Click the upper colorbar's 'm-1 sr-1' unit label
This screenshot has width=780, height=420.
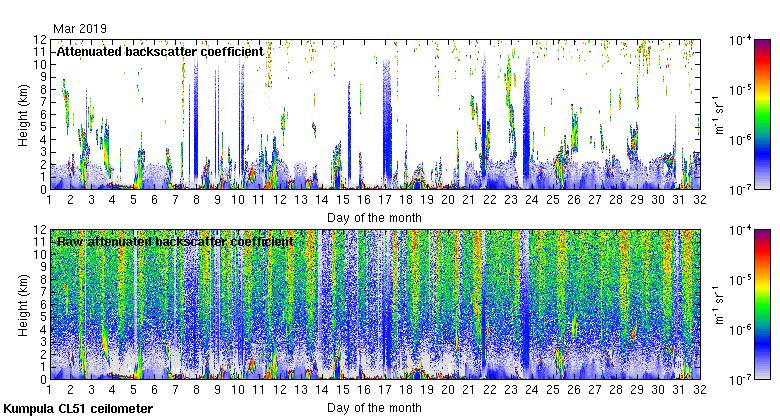[718, 114]
